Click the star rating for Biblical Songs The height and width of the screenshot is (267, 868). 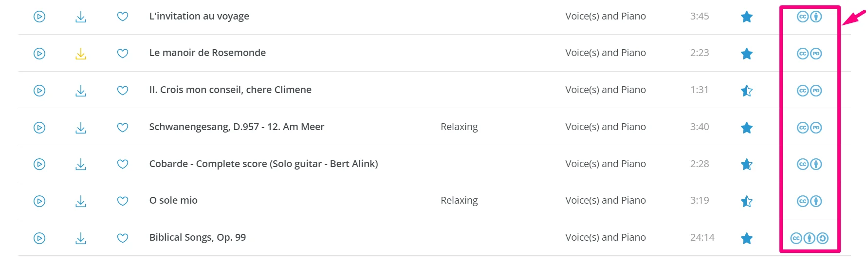[746, 238]
